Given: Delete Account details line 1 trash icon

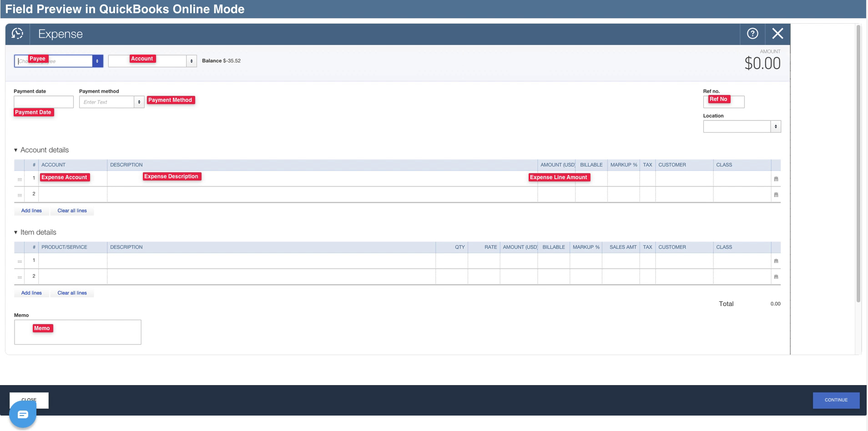Looking at the screenshot, I should pyautogui.click(x=776, y=179).
